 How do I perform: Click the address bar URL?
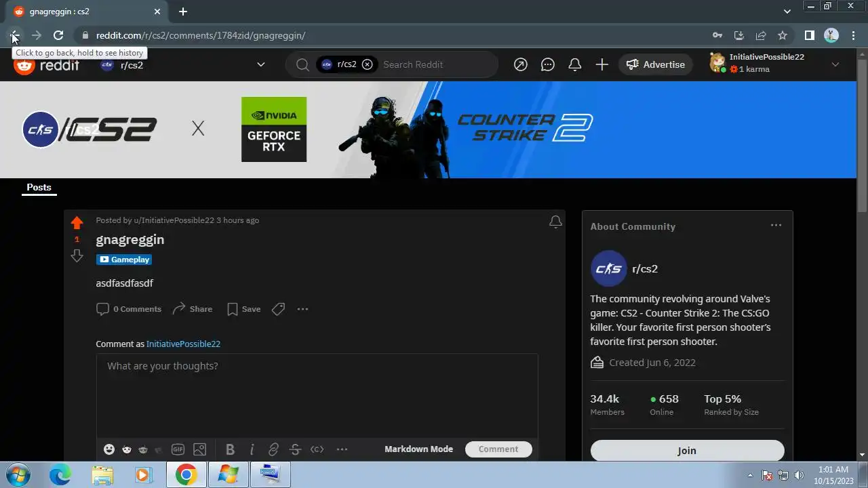201,35
